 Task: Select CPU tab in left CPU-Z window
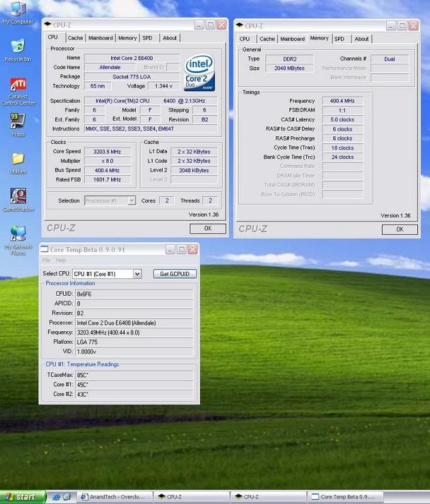(x=53, y=37)
